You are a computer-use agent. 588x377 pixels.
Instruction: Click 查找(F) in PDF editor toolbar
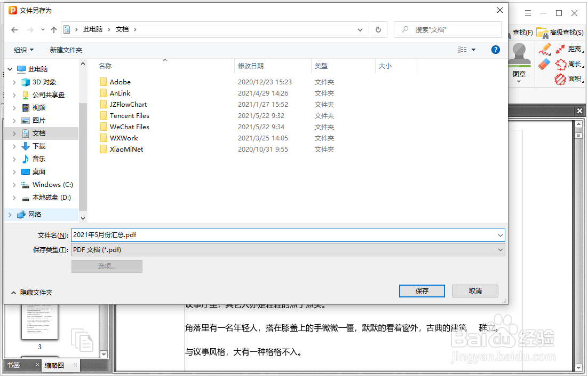522,33
